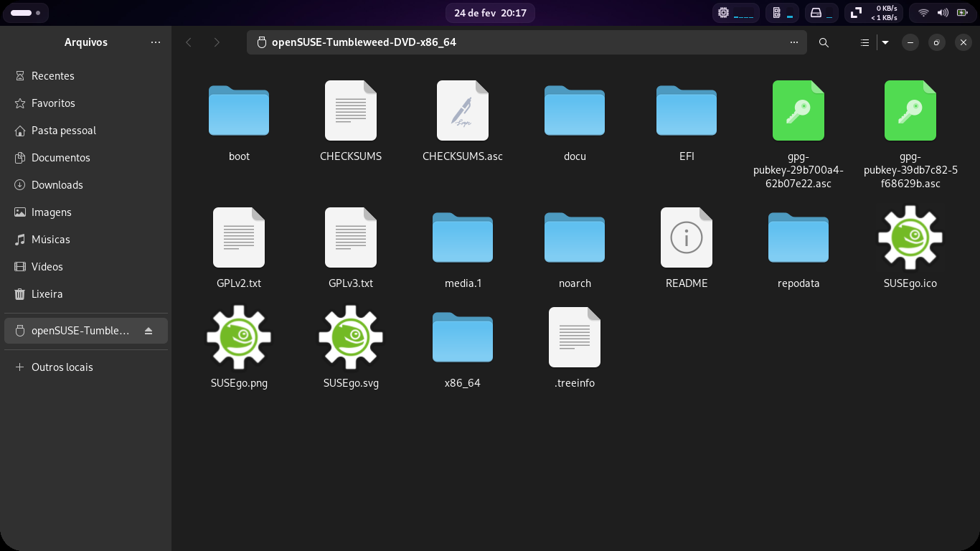Select the GPLv3.txt document icon
This screenshot has height=551, width=980.
click(x=351, y=237)
